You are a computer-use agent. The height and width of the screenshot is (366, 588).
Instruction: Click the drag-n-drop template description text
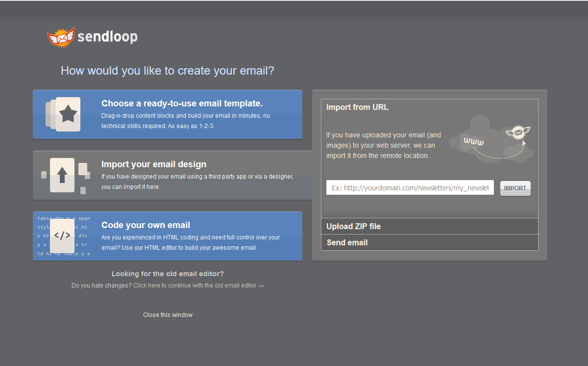pos(185,121)
